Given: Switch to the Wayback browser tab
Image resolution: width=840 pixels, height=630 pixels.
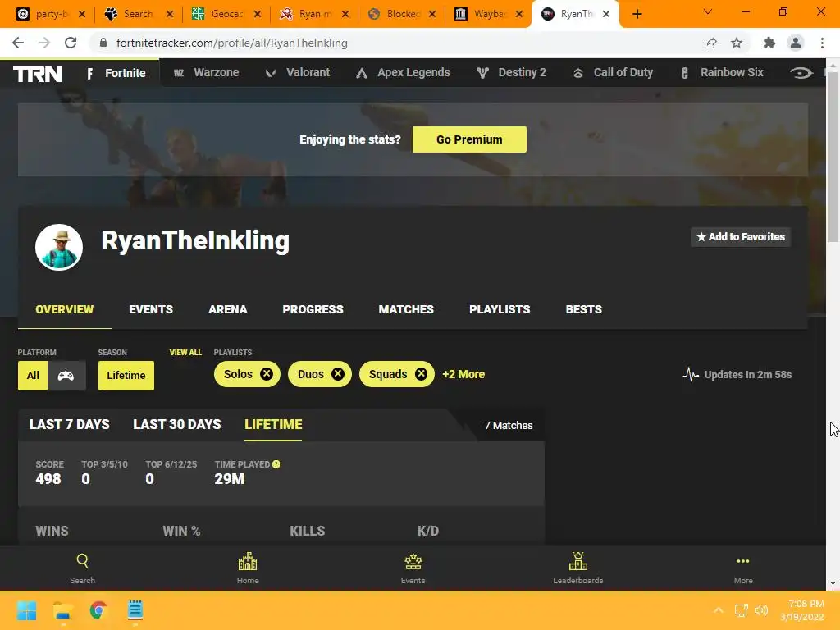Looking at the screenshot, I should point(488,14).
